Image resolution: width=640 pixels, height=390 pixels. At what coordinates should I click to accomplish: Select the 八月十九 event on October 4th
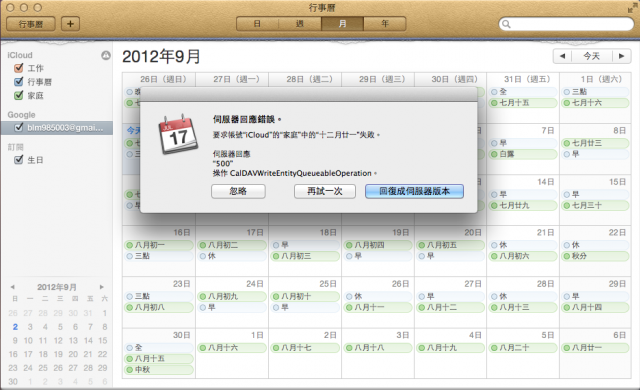click(451, 348)
